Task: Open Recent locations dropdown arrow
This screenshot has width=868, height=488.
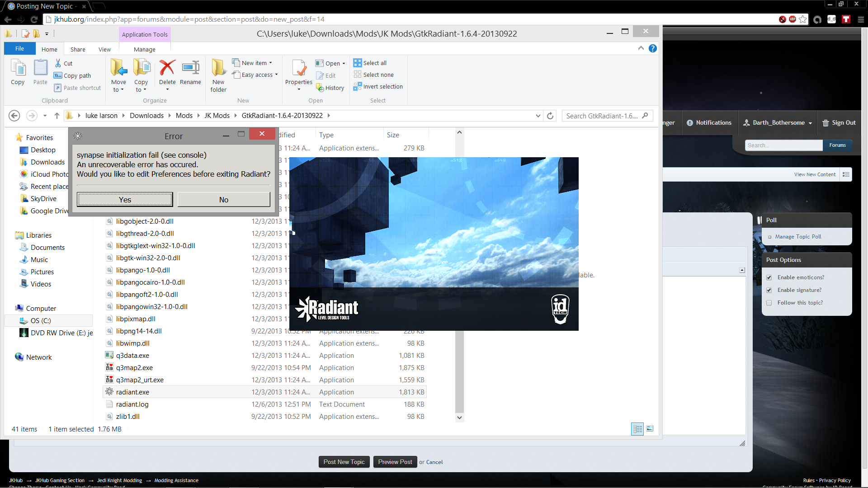Action: [45, 116]
